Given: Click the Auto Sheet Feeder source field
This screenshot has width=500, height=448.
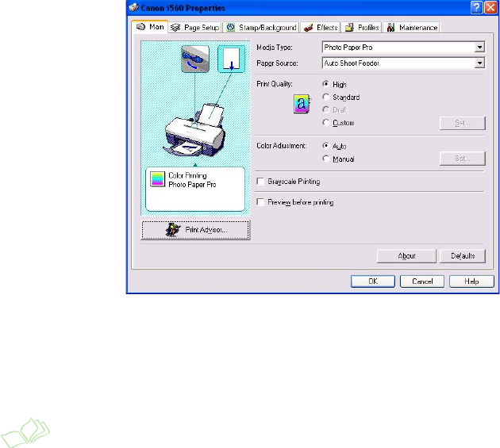Looking at the screenshot, I should point(403,63).
